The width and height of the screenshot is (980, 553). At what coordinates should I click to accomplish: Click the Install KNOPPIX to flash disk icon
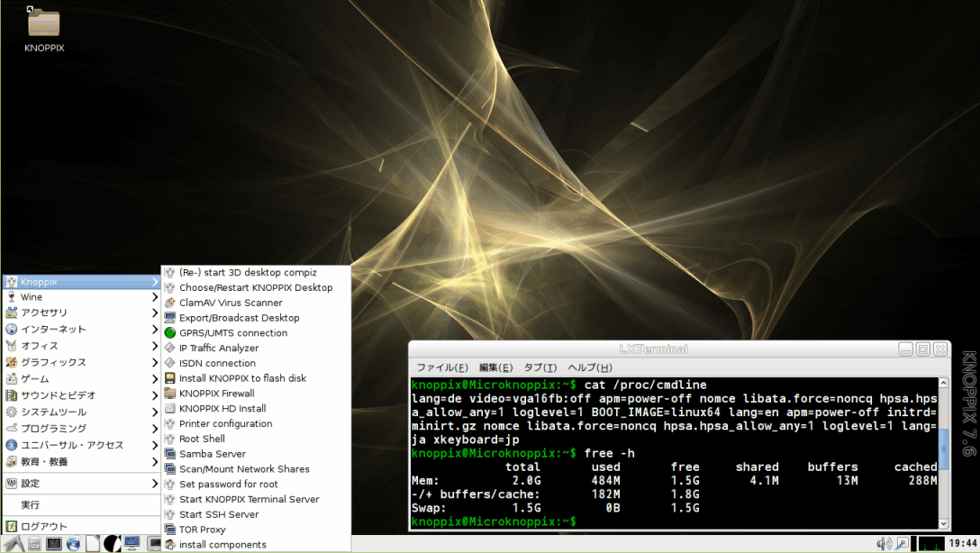(169, 378)
